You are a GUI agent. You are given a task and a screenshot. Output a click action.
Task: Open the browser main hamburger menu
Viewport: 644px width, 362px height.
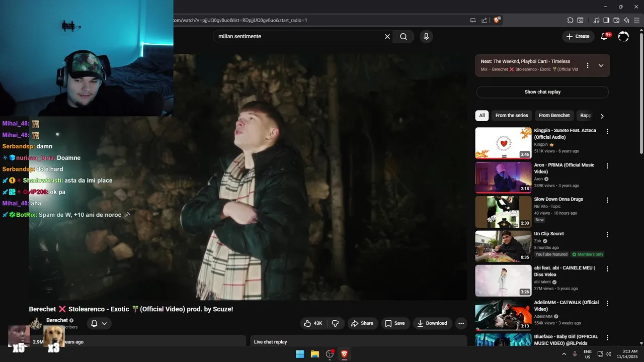636,20
